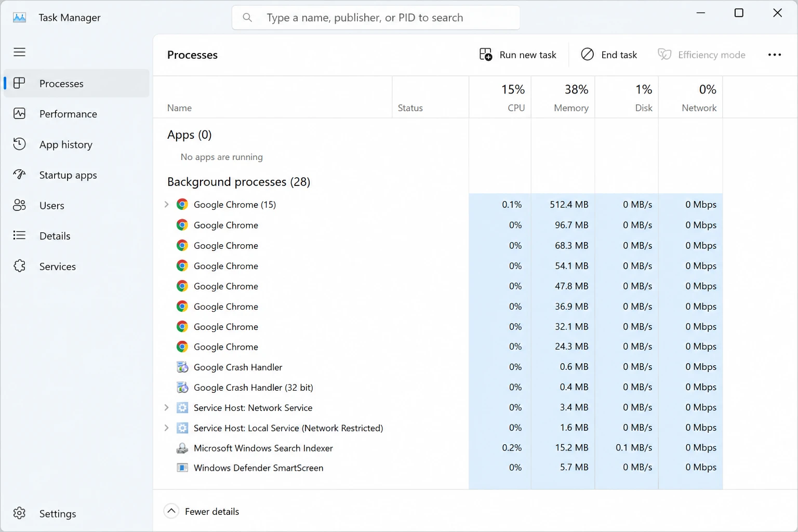
Task: Switch to the Processes page
Action: (x=76, y=83)
